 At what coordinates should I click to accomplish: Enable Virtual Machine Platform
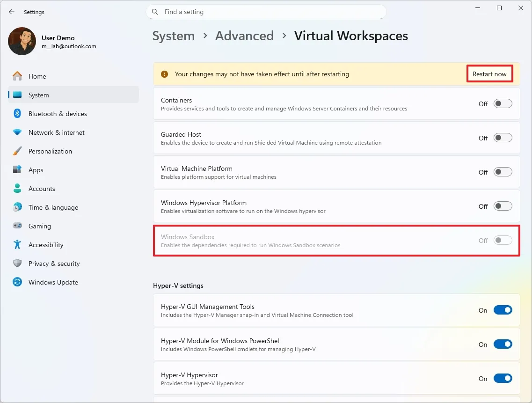click(503, 172)
